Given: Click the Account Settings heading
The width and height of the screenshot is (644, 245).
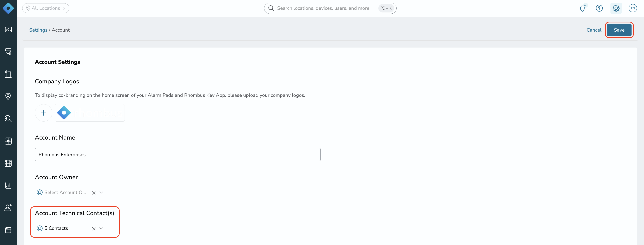Looking at the screenshot, I should click(x=58, y=62).
